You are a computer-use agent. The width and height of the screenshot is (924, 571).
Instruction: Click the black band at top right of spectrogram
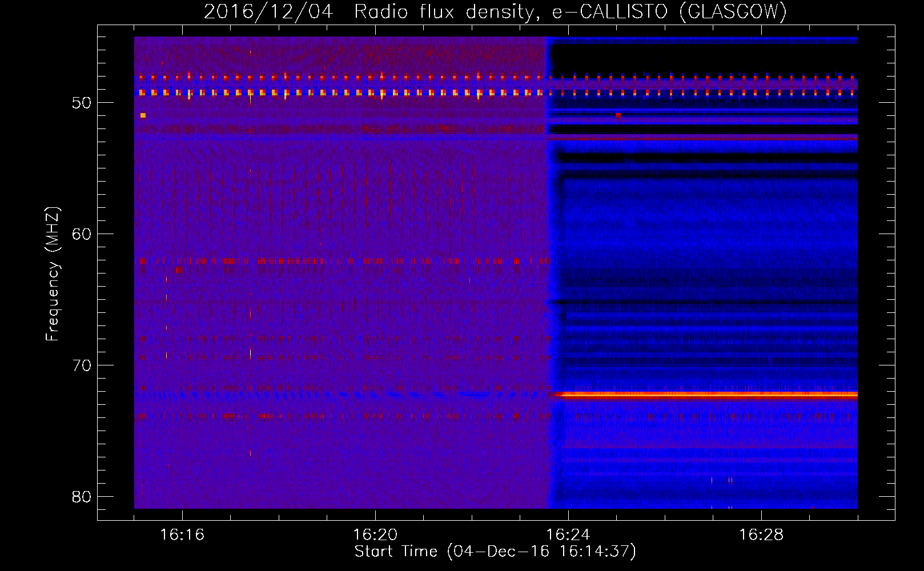tap(704, 59)
